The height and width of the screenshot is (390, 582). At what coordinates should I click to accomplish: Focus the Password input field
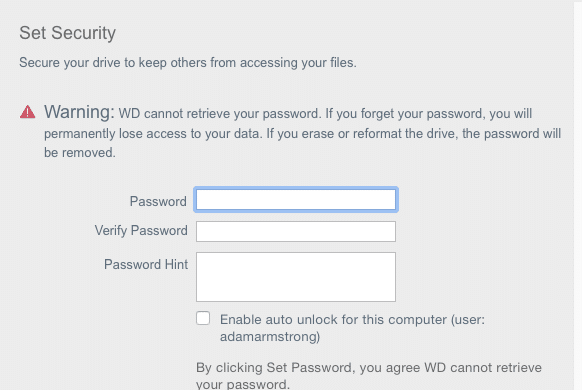[x=296, y=200]
